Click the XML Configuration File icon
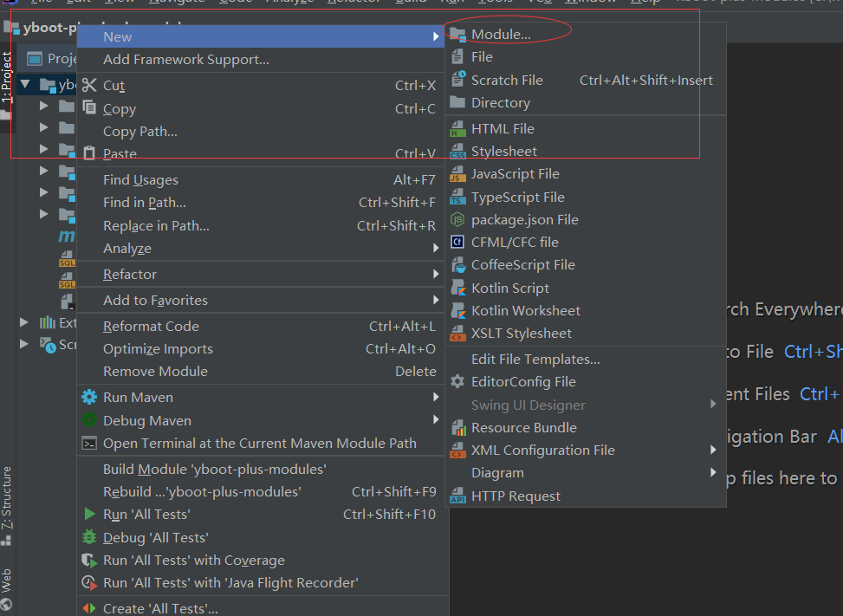This screenshot has width=843, height=616. 457,450
